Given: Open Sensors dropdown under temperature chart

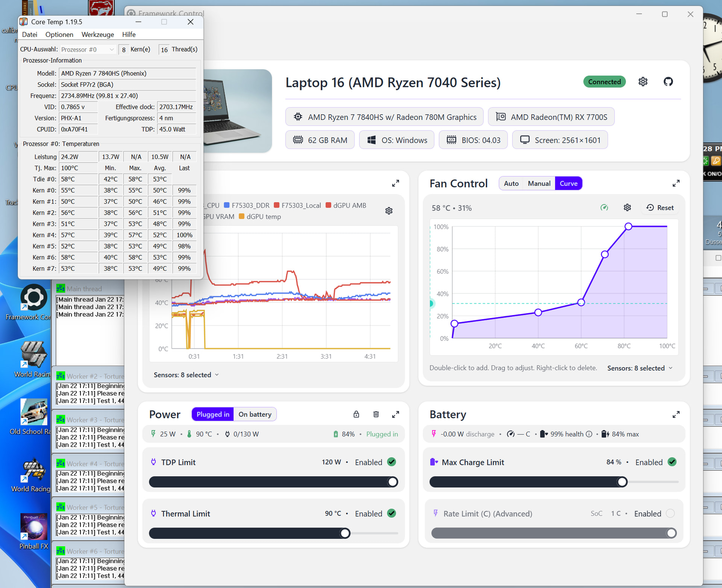Looking at the screenshot, I should (x=186, y=375).
